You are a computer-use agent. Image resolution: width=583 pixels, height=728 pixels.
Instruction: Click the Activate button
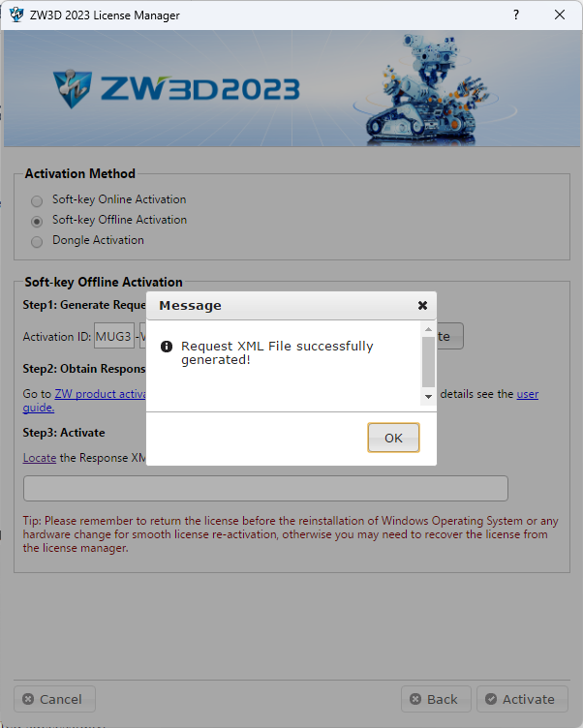(x=522, y=699)
